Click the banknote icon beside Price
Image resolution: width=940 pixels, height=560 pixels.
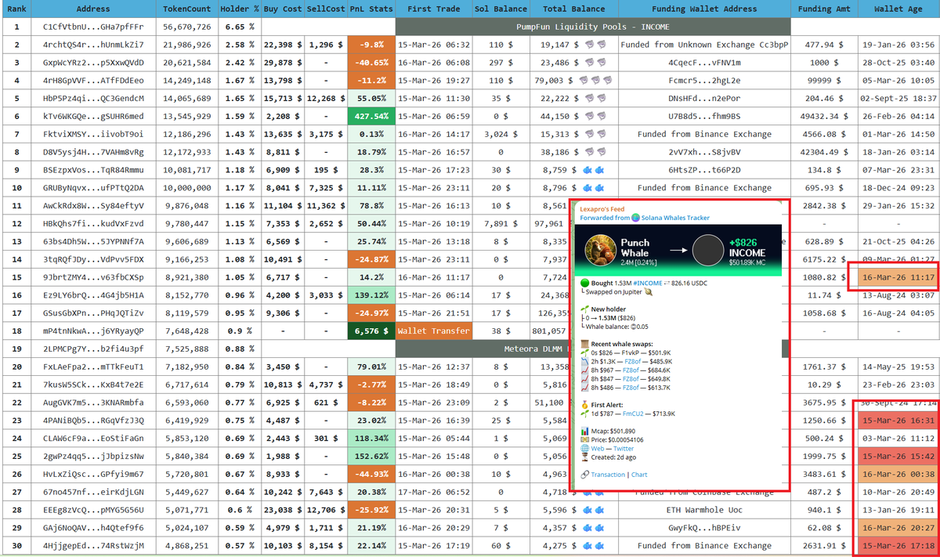[x=584, y=439]
